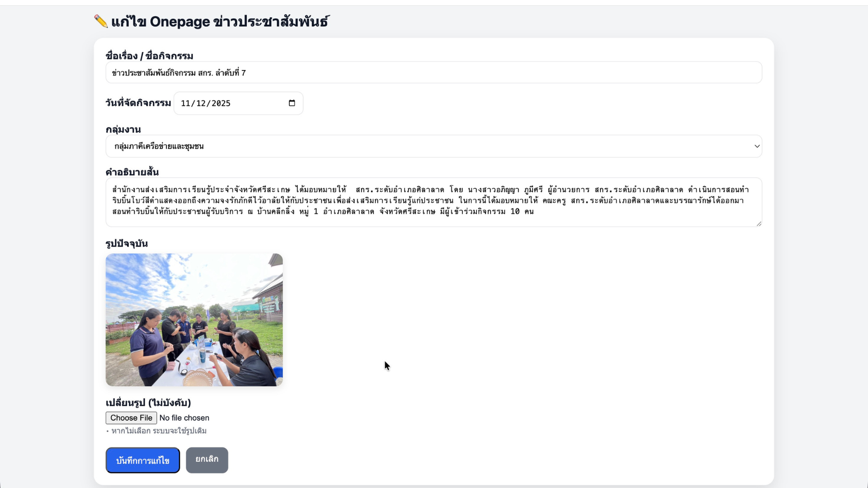Click the วันที่จัดกิจกรรม label

pyautogui.click(x=138, y=103)
